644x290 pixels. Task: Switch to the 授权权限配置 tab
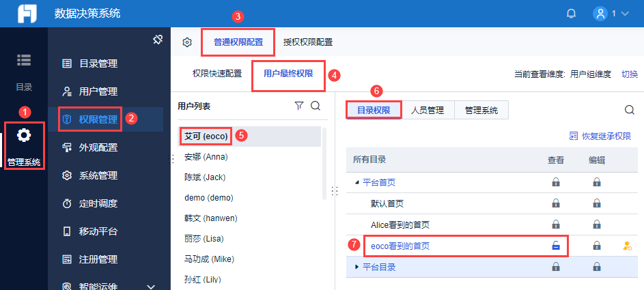point(308,42)
